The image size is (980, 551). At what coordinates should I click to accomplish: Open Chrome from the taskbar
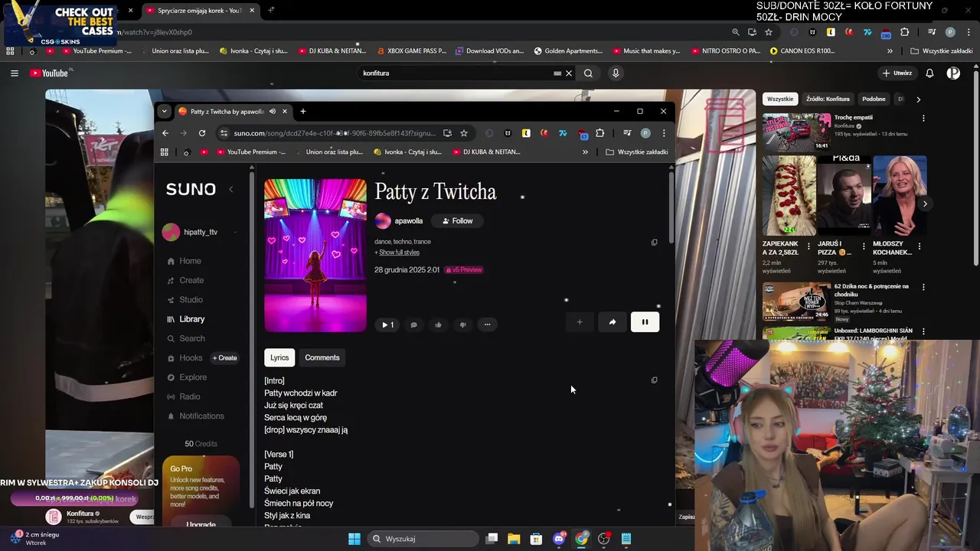pos(582,539)
